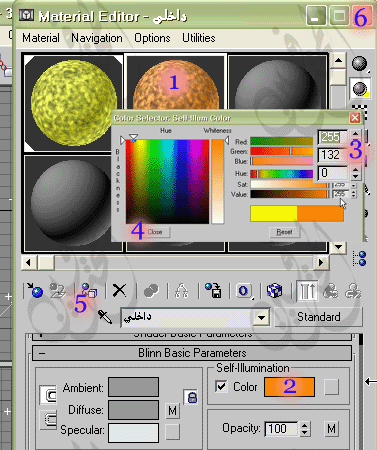Select the yellow sample sphere slot

(x=73, y=103)
